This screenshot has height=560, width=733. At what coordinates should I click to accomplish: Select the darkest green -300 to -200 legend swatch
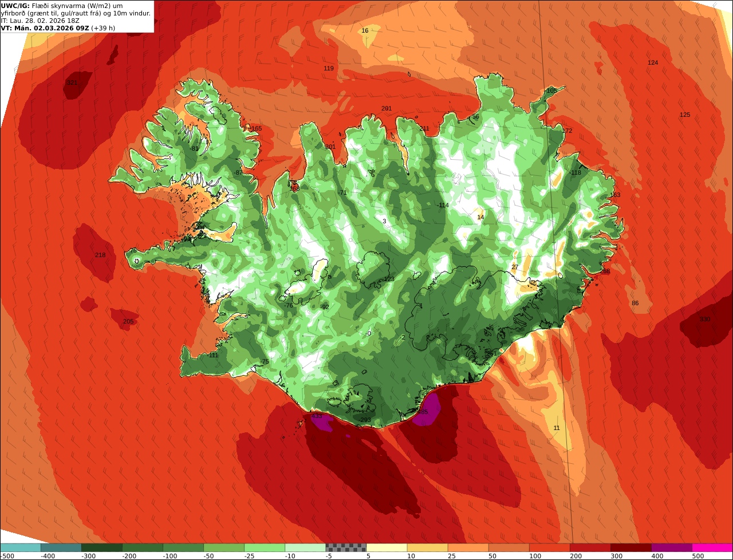click(102, 547)
